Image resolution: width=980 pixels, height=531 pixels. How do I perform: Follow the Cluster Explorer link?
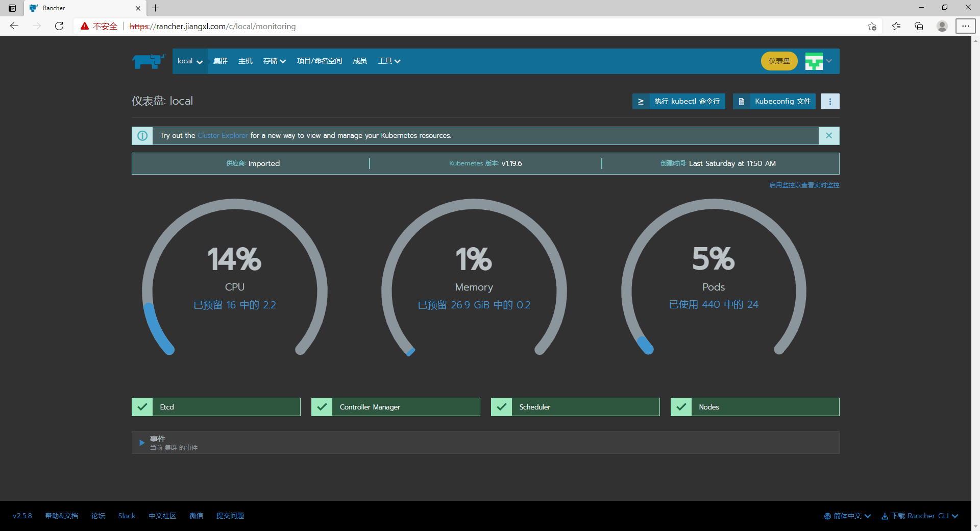tap(223, 135)
